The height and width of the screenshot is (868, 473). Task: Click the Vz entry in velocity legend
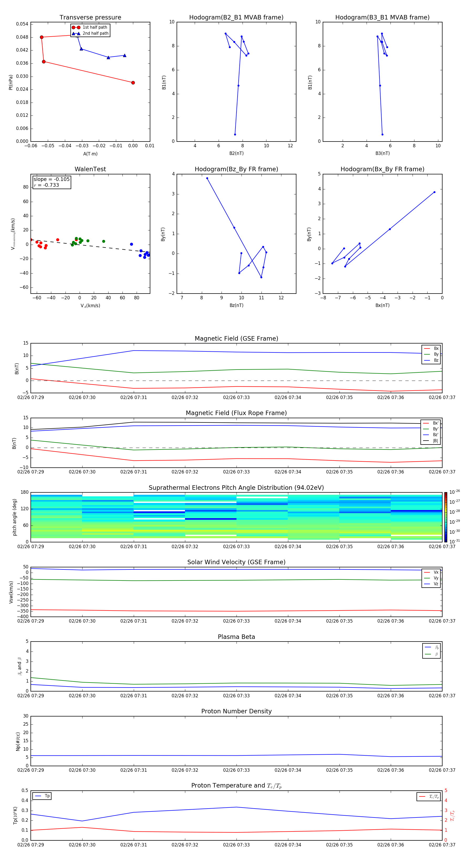(x=431, y=584)
